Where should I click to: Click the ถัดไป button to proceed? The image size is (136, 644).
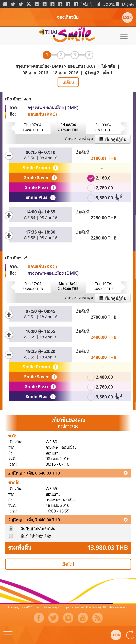(x=68, y=564)
